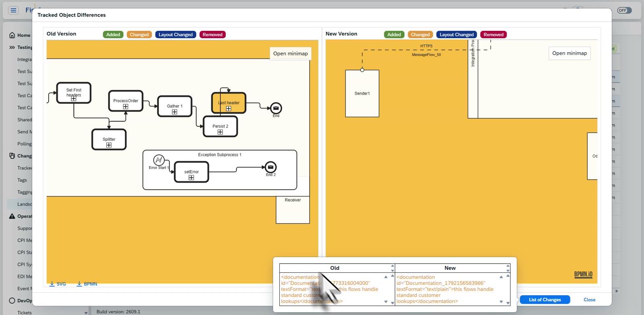
Task: Click the End message event icon
Action: point(276,108)
